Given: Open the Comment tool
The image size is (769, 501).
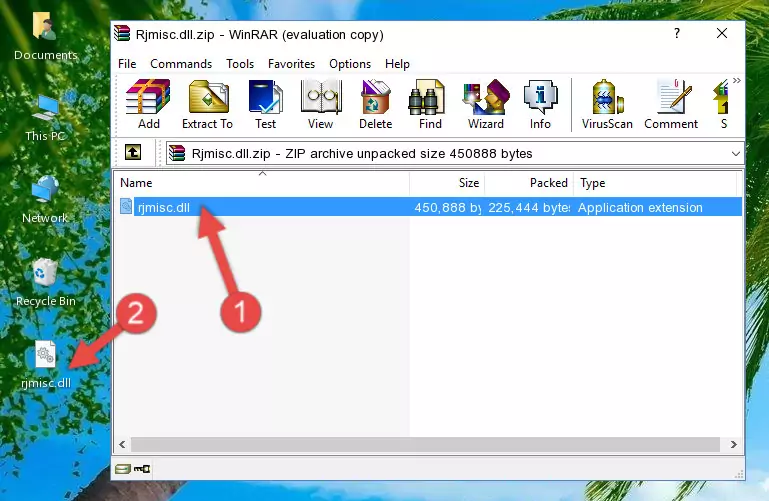Looking at the screenshot, I should tap(671, 104).
